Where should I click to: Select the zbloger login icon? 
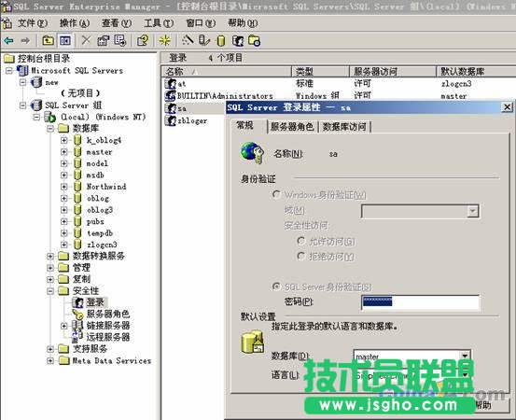171,120
